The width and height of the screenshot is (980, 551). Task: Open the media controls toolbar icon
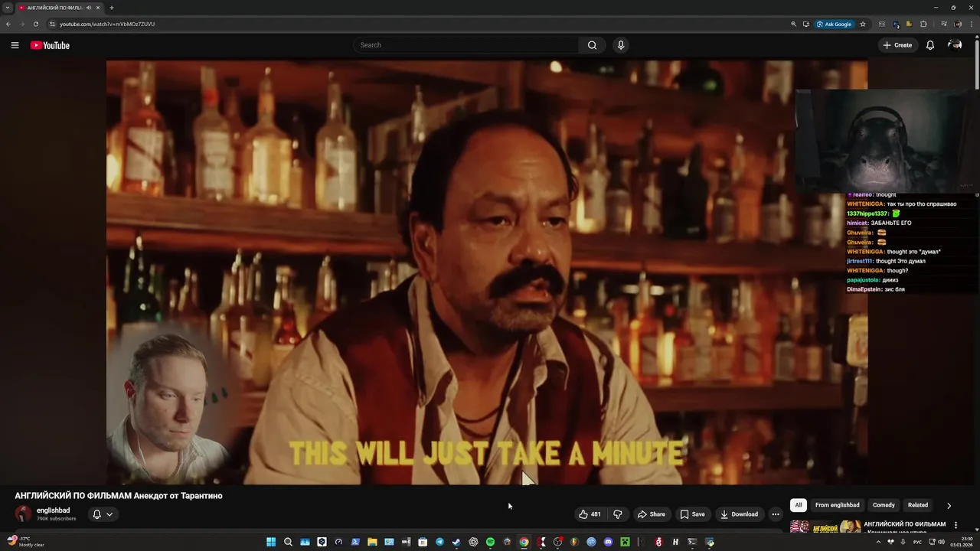point(942,24)
